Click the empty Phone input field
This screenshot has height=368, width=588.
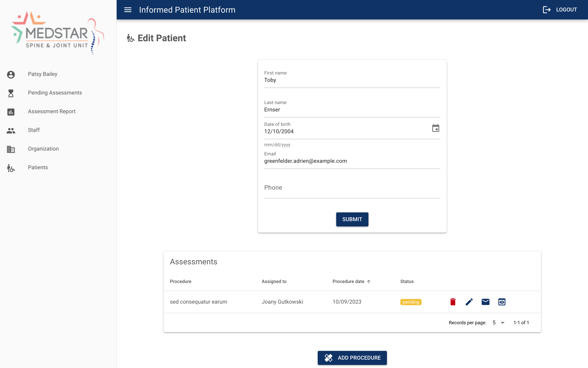(x=352, y=188)
